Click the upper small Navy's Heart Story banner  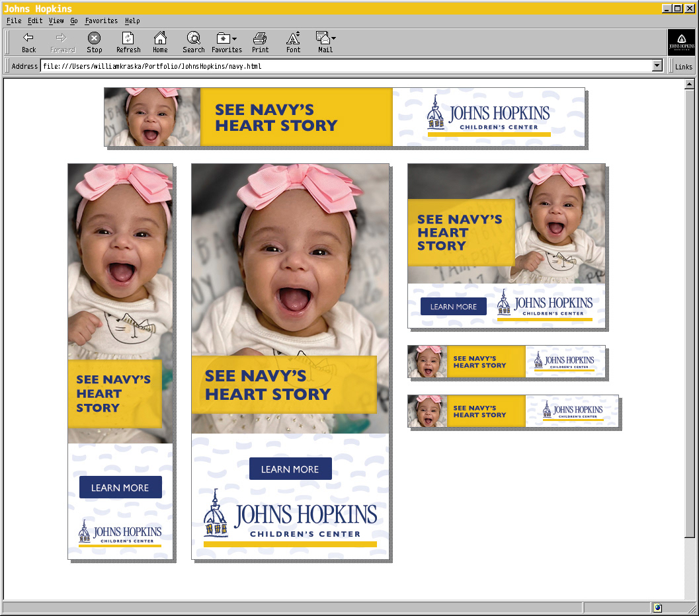click(507, 362)
